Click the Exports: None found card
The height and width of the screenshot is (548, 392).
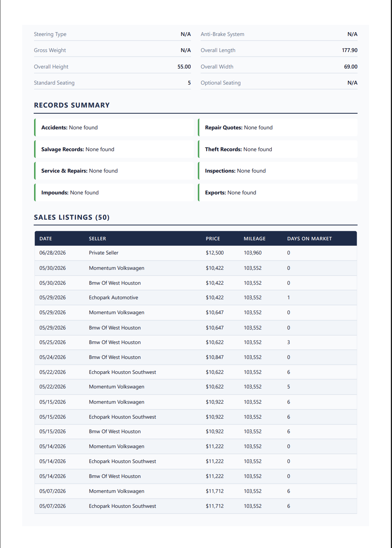click(278, 192)
